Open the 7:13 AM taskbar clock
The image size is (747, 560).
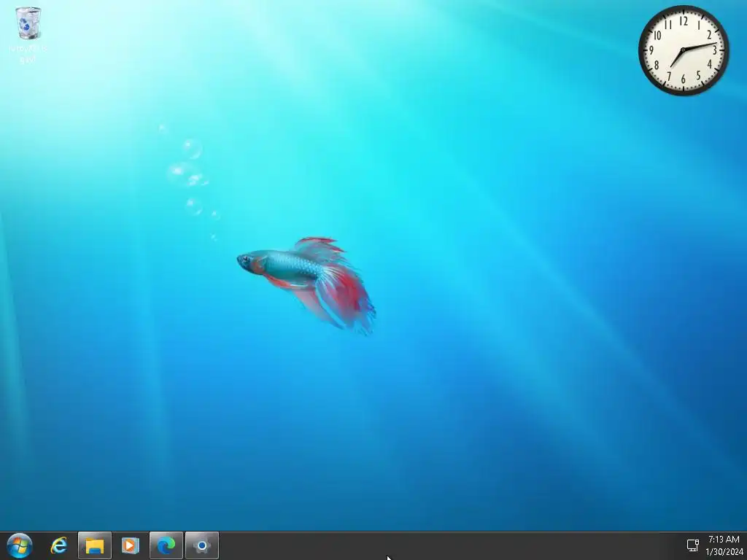[724, 540]
